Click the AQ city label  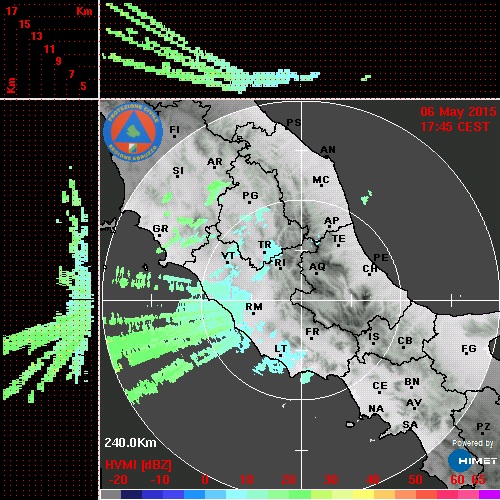click(x=317, y=267)
